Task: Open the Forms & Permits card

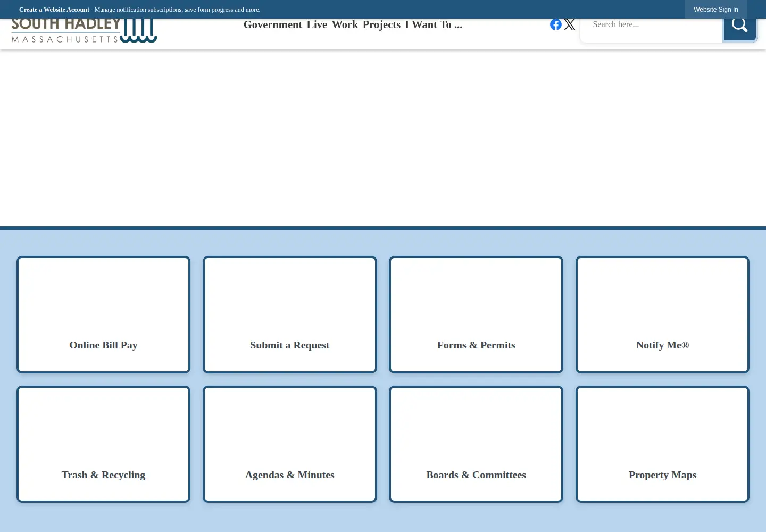Action: [x=476, y=314]
